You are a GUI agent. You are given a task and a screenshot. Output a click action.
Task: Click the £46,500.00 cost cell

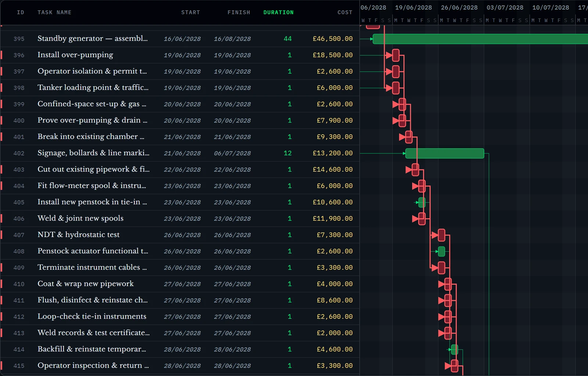(x=333, y=39)
